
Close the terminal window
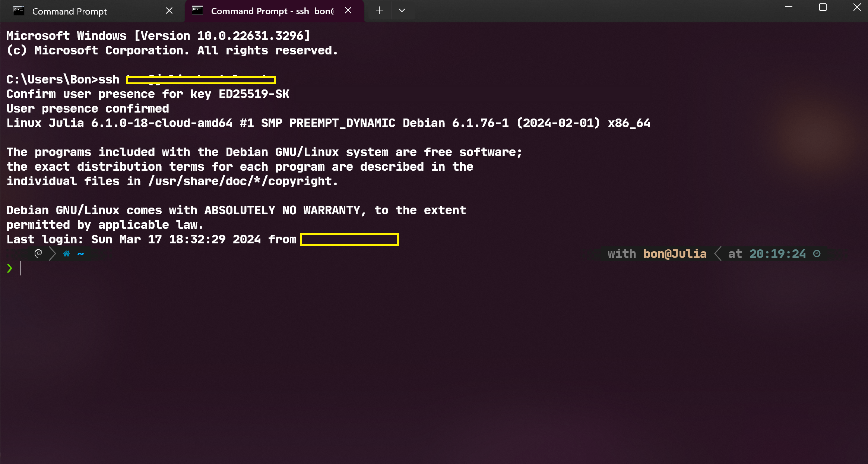(857, 7)
